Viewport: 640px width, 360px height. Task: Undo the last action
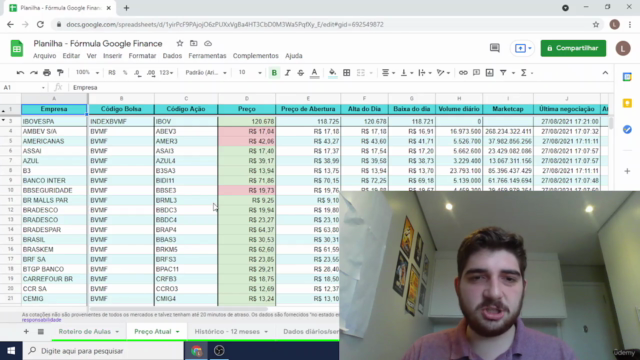20,73
